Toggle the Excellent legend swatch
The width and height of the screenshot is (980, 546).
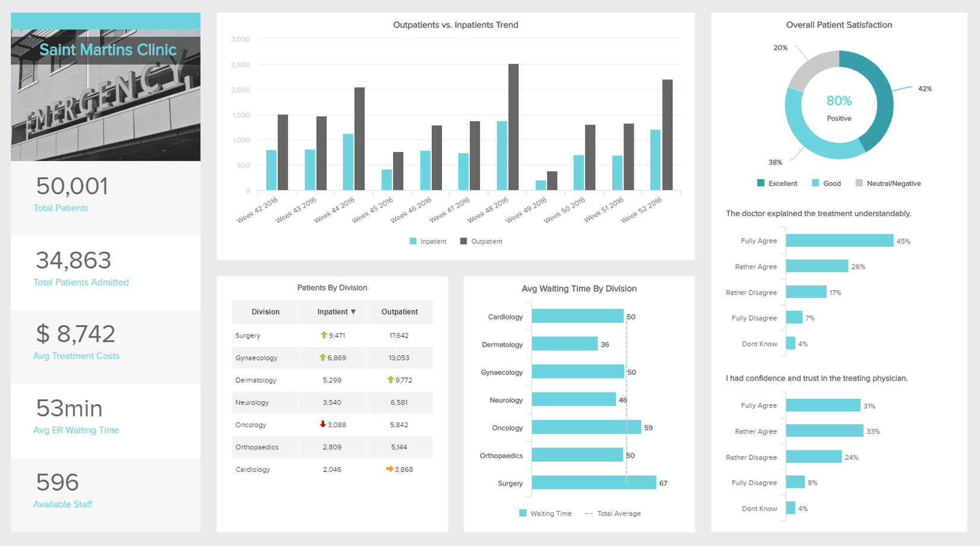point(761,183)
